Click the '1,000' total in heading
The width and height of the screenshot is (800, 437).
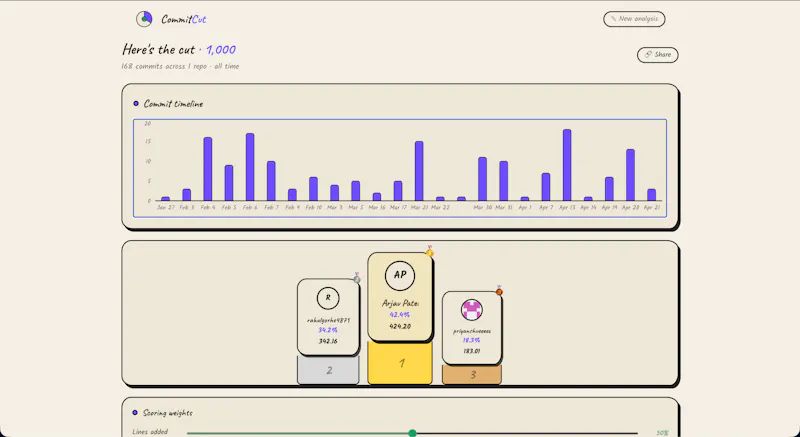pos(221,49)
